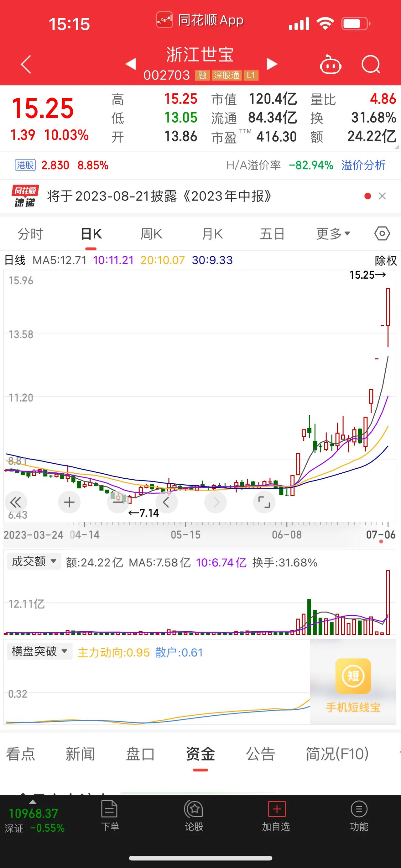Open the 简况(F10) section tab
The image size is (401, 868).
(x=337, y=754)
